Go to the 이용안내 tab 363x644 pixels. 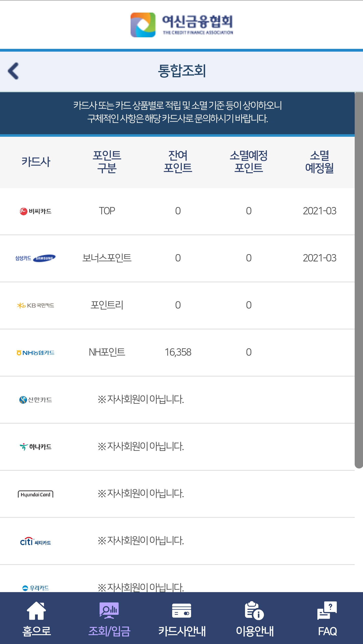coord(255,618)
